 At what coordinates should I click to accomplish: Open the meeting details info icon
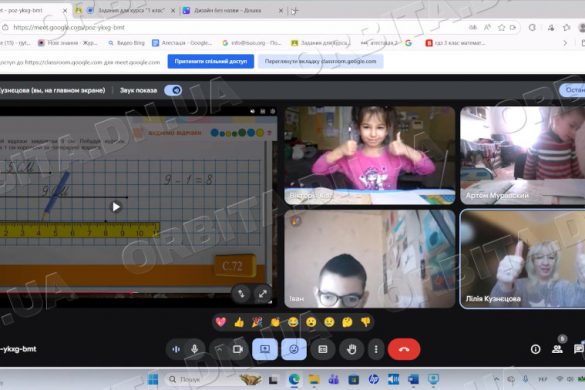[x=535, y=349]
